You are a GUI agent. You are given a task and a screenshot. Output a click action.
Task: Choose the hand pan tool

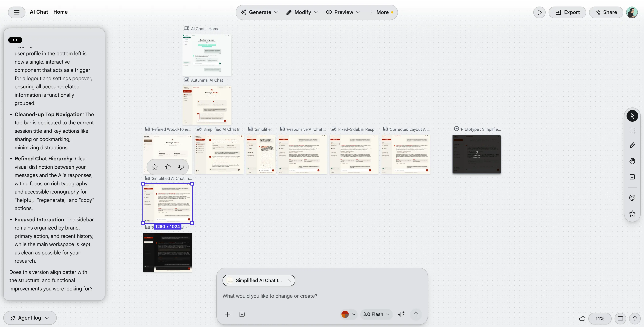coord(632,161)
